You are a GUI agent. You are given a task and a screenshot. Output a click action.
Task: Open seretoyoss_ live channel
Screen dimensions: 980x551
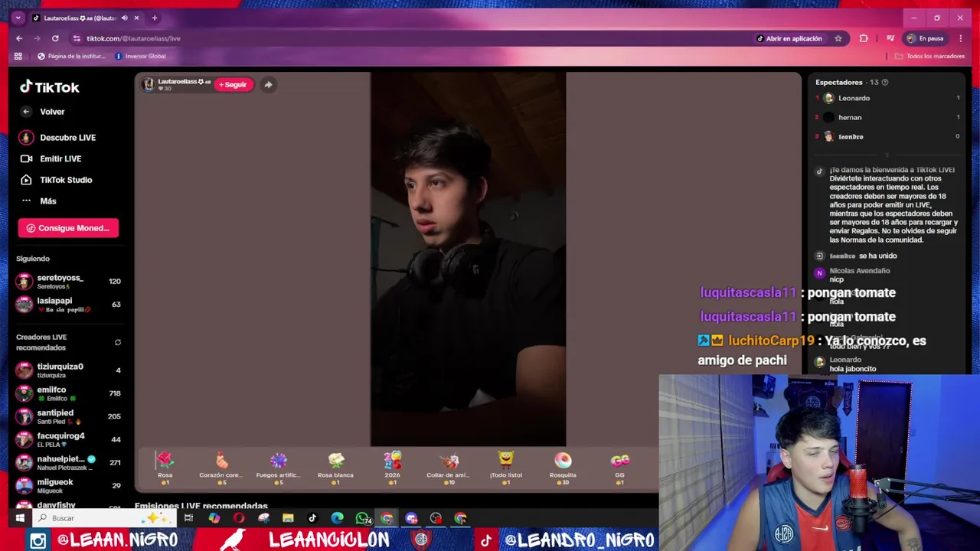click(x=68, y=281)
